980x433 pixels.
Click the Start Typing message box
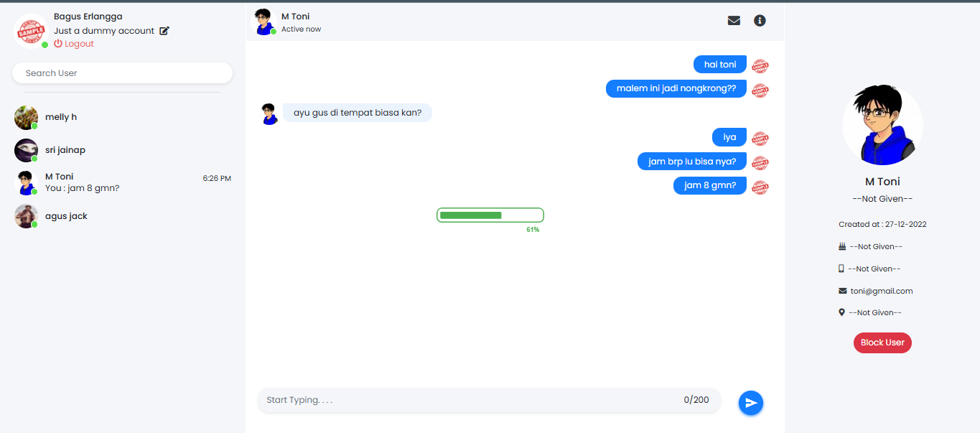(467, 400)
